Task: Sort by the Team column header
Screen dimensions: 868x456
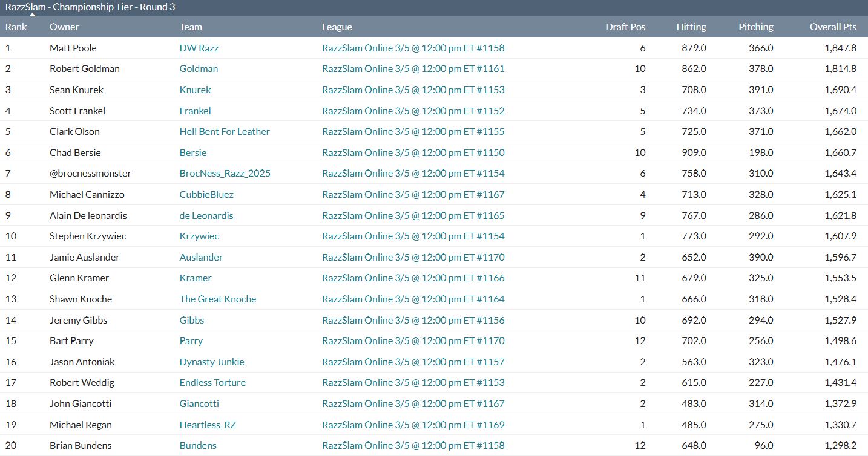Action: coord(191,27)
